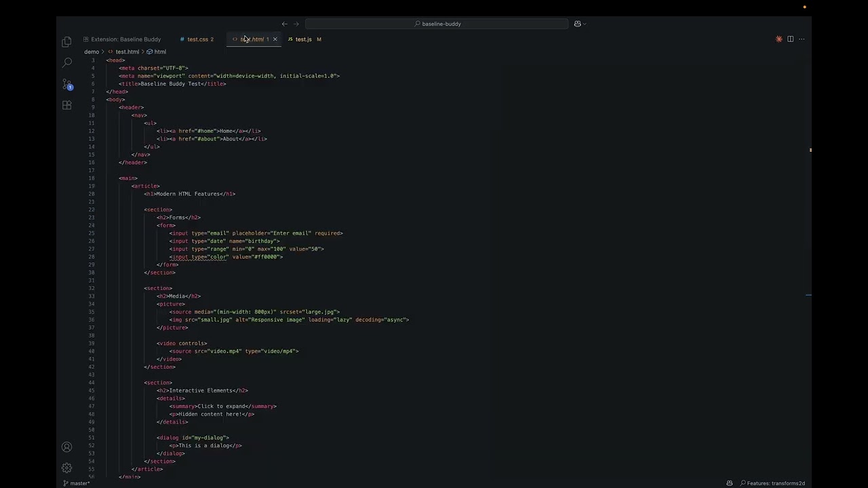Image resolution: width=868 pixels, height=488 pixels.
Task: Select the test.html tab
Action: tap(252, 39)
